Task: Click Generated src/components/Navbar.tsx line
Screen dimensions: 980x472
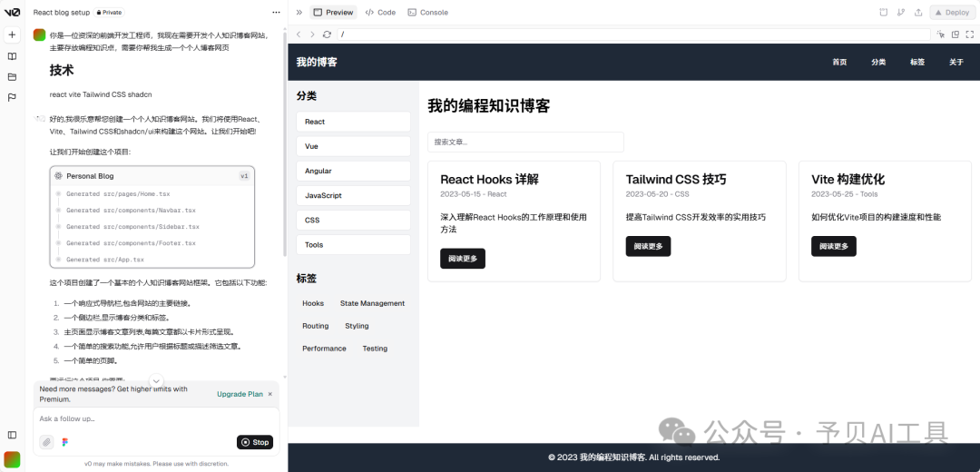Action: point(131,210)
